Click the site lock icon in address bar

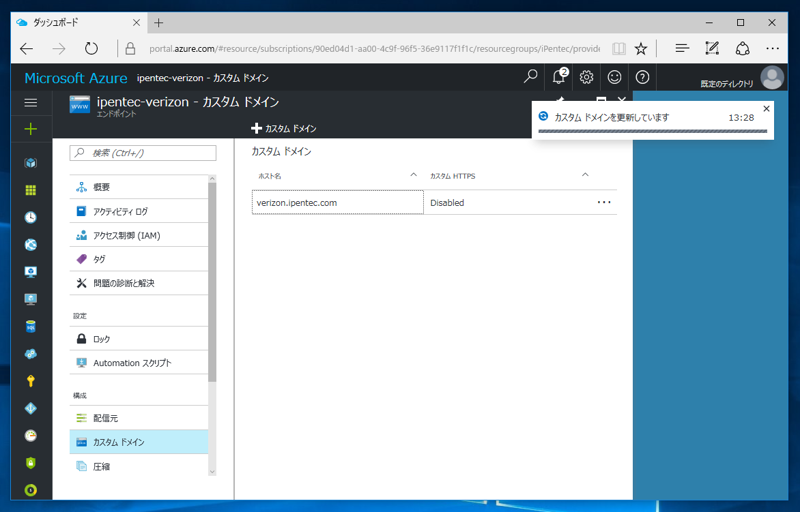(x=130, y=48)
